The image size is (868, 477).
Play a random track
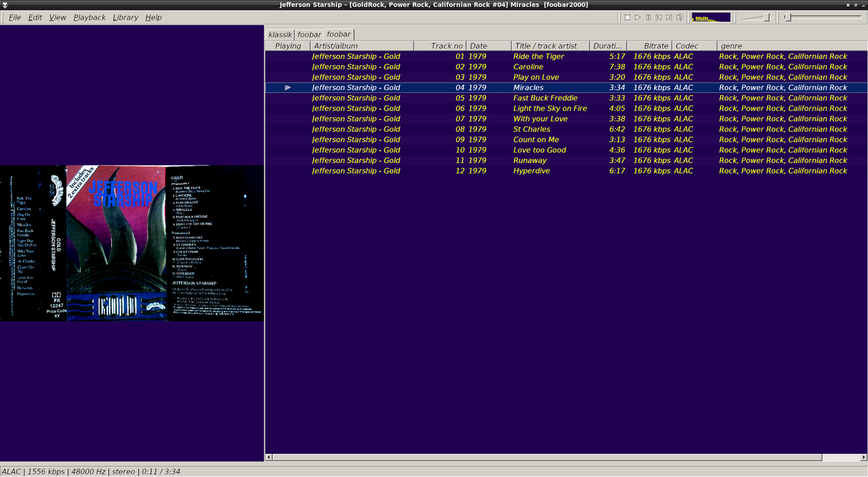(x=679, y=17)
